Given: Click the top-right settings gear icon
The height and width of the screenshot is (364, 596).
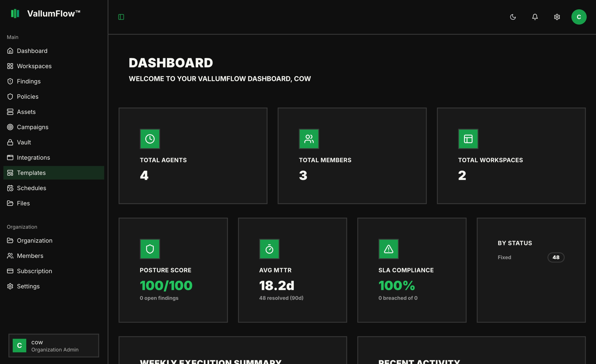Looking at the screenshot, I should [557, 17].
